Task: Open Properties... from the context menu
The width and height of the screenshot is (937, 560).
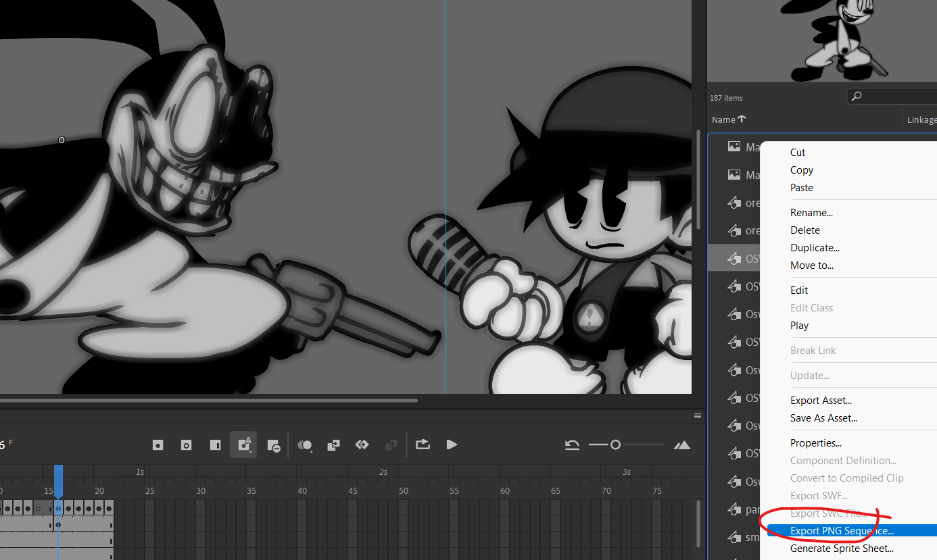Action: click(x=816, y=443)
